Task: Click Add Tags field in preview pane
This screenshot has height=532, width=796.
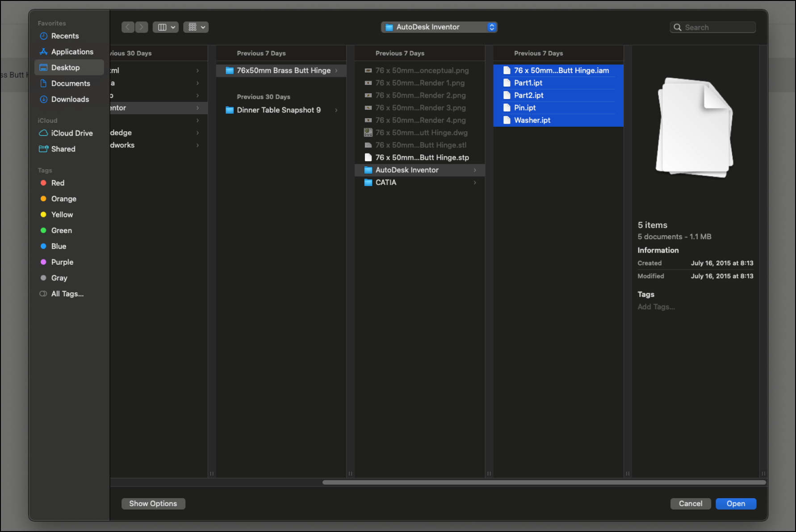Action: tap(656, 307)
